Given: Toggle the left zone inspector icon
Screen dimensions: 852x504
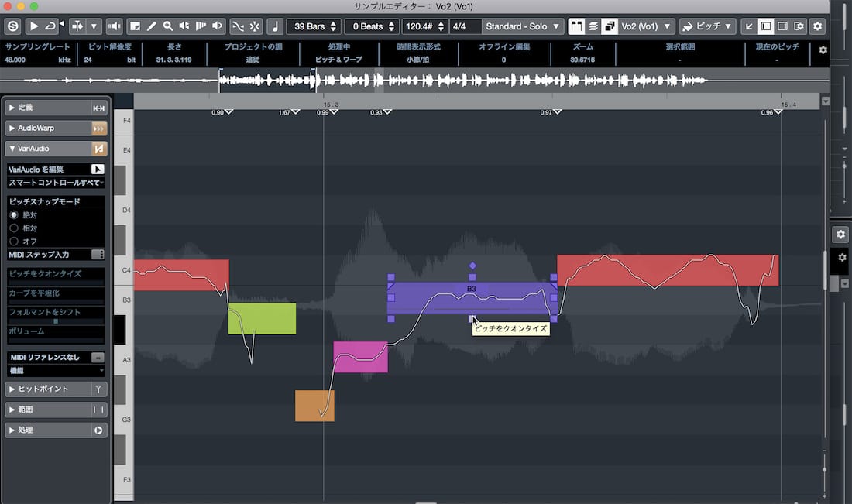Looking at the screenshot, I should [x=765, y=26].
